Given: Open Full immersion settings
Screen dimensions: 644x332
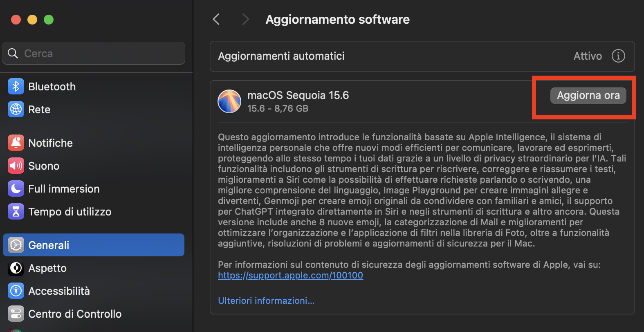Looking at the screenshot, I should pyautogui.click(x=16, y=188).
